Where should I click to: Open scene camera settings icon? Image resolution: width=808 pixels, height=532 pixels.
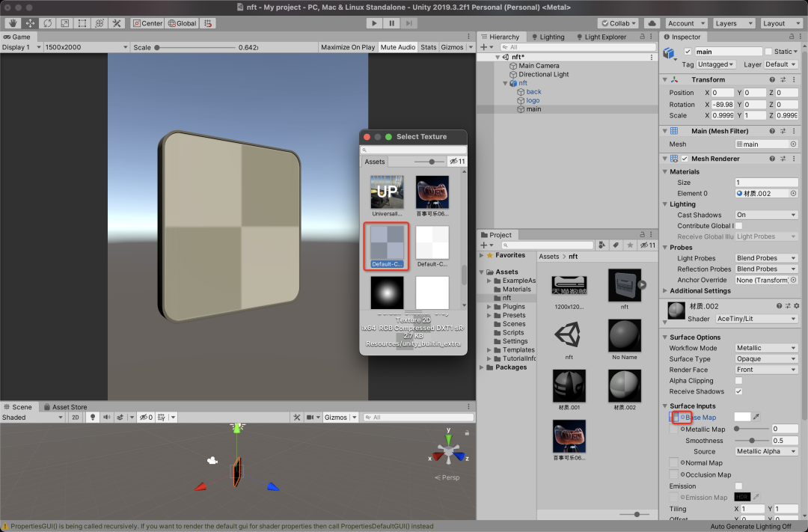tap(310, 417)
